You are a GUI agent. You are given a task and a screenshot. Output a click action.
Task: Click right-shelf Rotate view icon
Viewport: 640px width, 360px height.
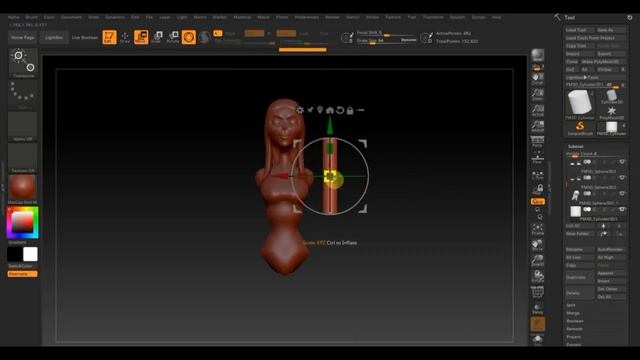(538, 276)
